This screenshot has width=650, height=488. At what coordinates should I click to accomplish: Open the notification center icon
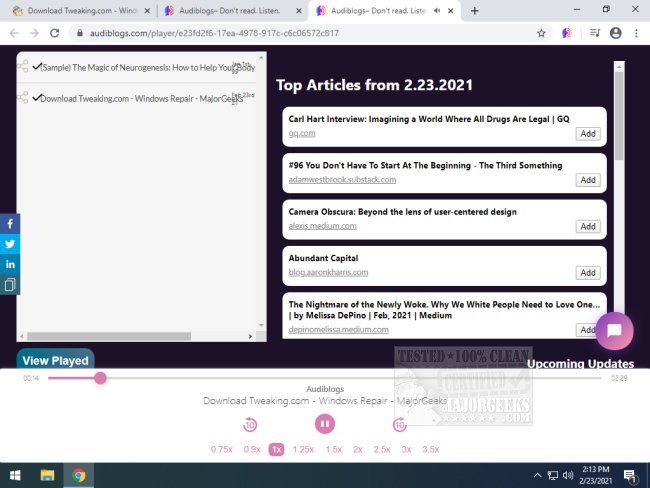(630, 476)
